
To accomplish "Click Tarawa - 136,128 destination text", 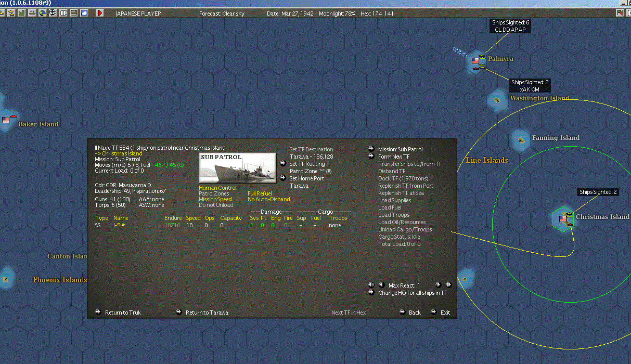I will (x=311, y=157).
